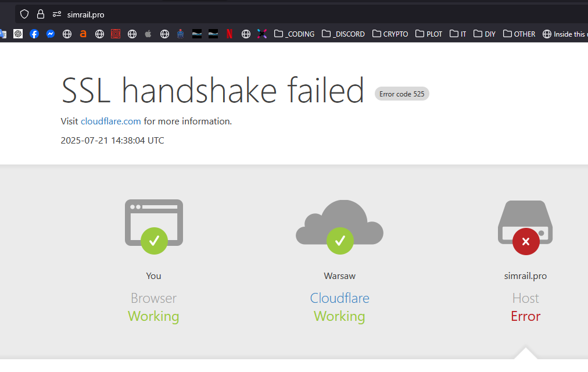The image size is (588, 372).
Task: Open the red spiral square bookmark
Action: click(116, 34)
